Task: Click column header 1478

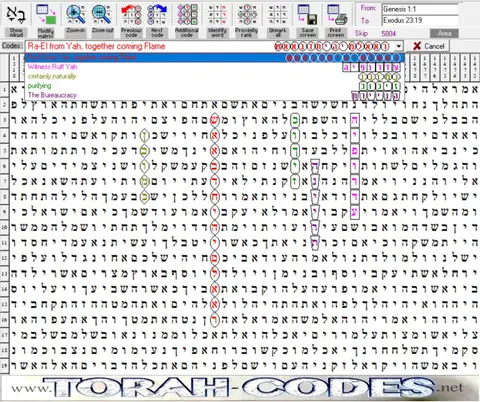Action: pyautogui.click(x=415, y=67)
